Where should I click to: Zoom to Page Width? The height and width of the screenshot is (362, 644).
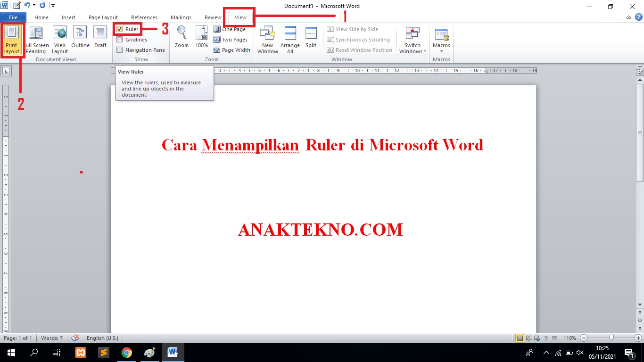tap(232, 50)
